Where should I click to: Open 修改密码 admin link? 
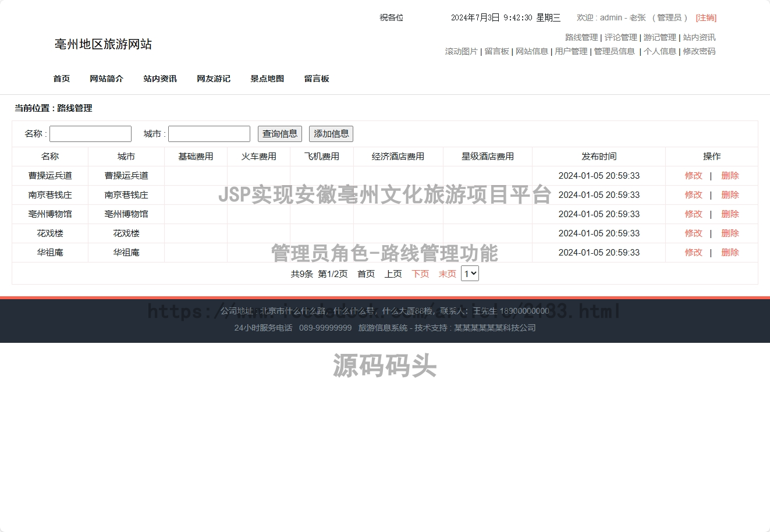[699, 51]
